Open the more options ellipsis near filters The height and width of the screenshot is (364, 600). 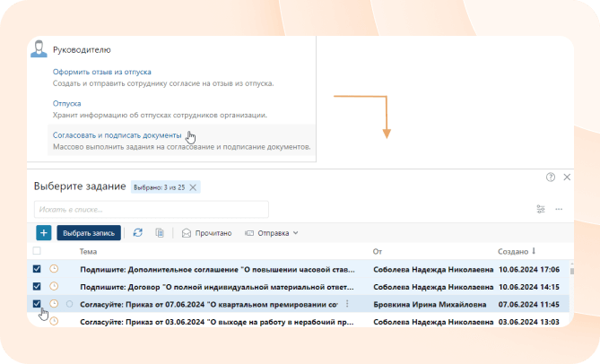(559, 209)
